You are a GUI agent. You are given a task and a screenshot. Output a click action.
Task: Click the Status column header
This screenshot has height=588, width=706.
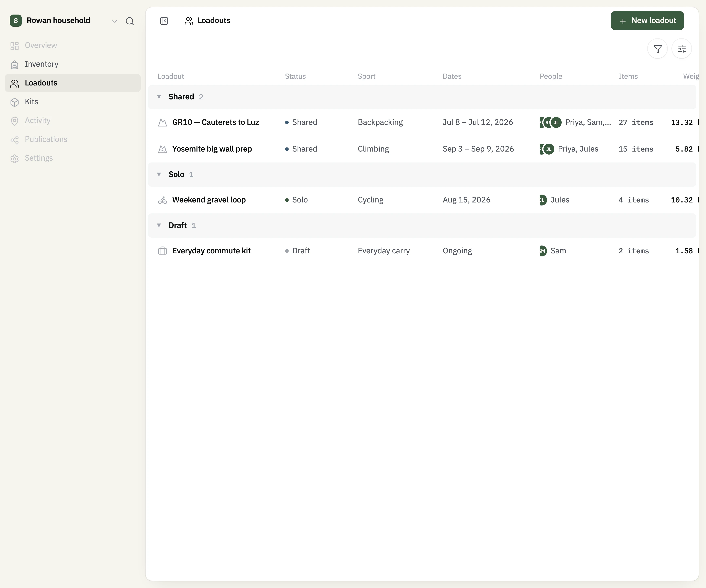point(295,76)
